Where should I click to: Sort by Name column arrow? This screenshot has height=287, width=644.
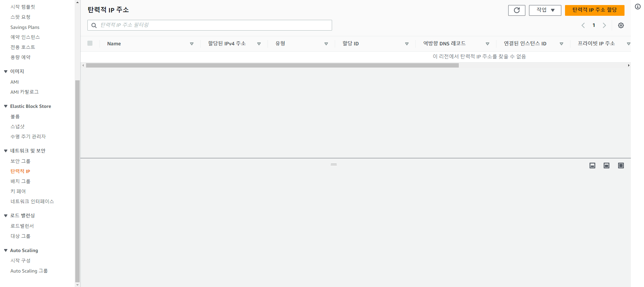coord(192,44)
